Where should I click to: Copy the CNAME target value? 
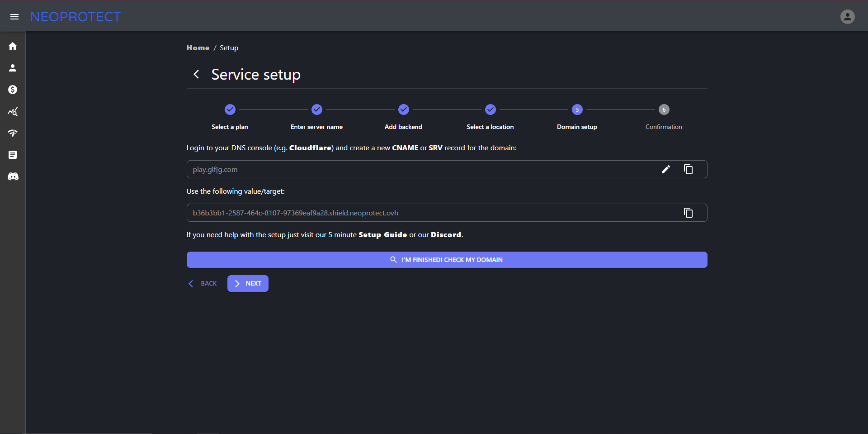(x=688, y=213)
